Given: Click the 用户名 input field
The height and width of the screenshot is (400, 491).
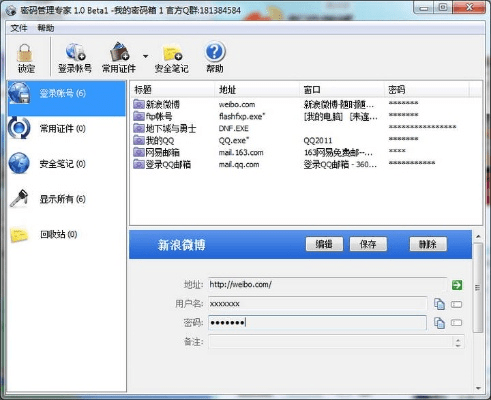Looking at the screenshot, I should [x=318, y=304].
